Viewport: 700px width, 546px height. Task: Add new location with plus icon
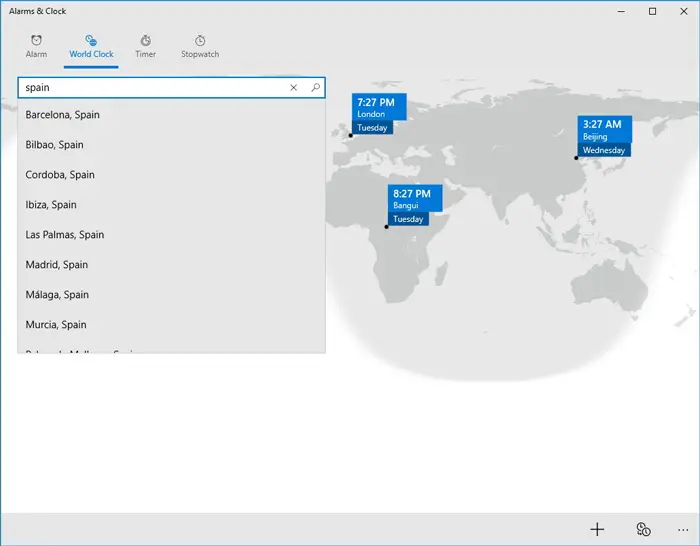point(597,529)
